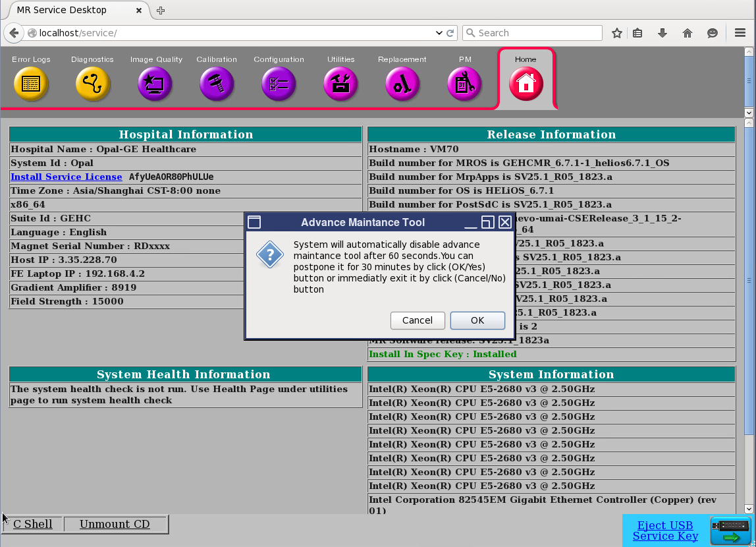Select the Home tab
This screenshot has height=547, width=756.
click(x=526, y=83)
